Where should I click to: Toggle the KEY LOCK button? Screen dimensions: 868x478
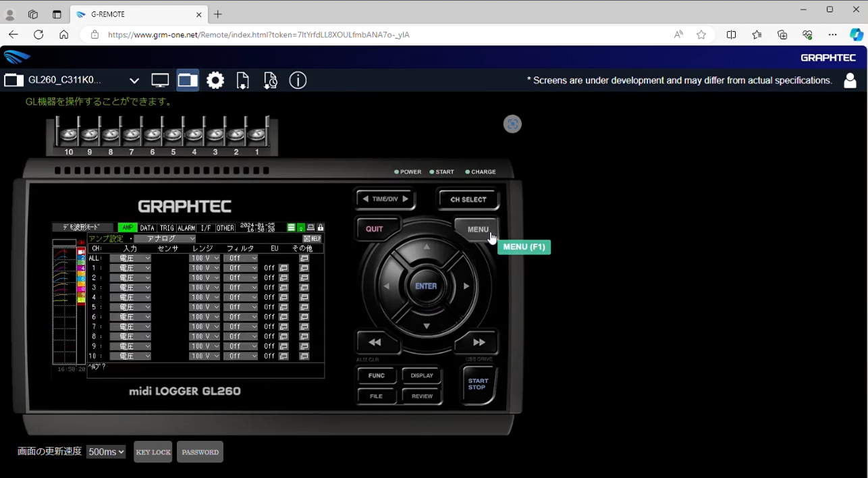(x=153, y=452)
